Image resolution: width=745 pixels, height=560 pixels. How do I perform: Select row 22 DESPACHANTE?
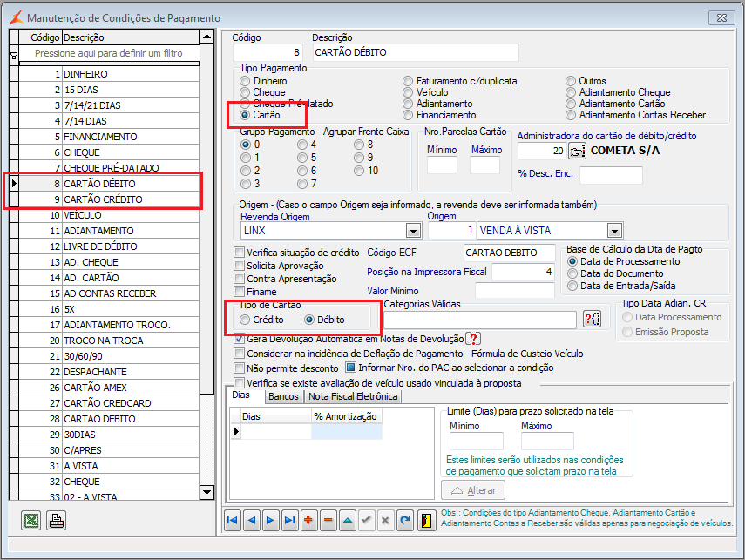109,372
